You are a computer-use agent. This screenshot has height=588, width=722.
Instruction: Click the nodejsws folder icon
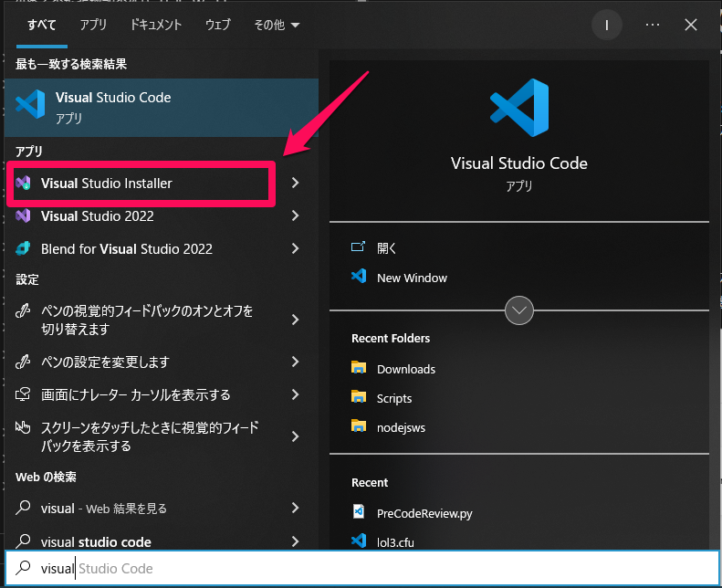coord(359,426)
